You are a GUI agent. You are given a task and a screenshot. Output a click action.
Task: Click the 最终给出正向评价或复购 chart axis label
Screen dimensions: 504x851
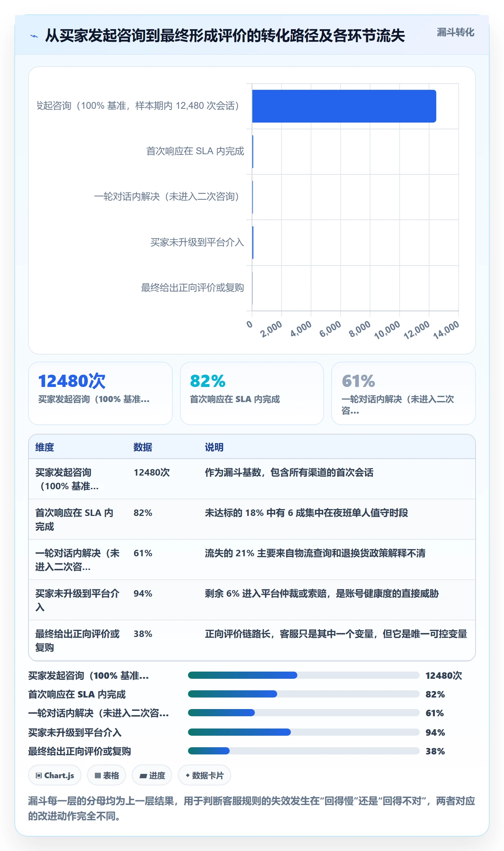193,288
